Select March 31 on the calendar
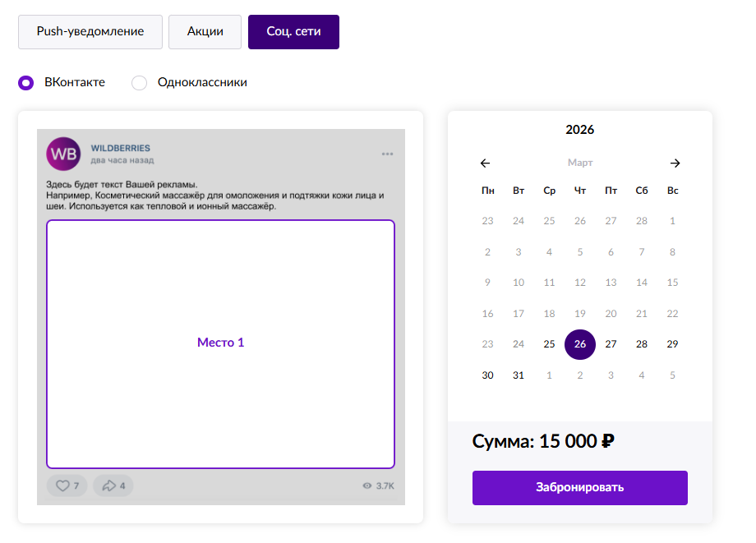The width and height of the screenshot is (756, 543). pos(519,375)
